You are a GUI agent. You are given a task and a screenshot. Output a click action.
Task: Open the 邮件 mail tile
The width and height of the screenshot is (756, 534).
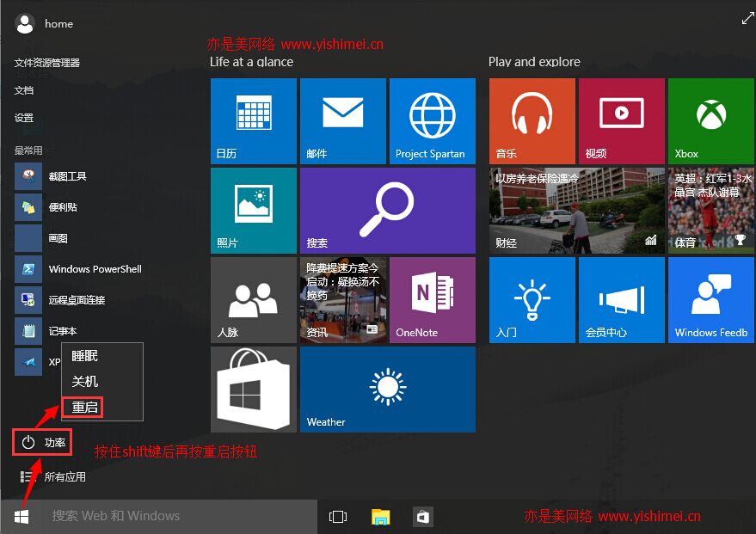tap(343, 121)
